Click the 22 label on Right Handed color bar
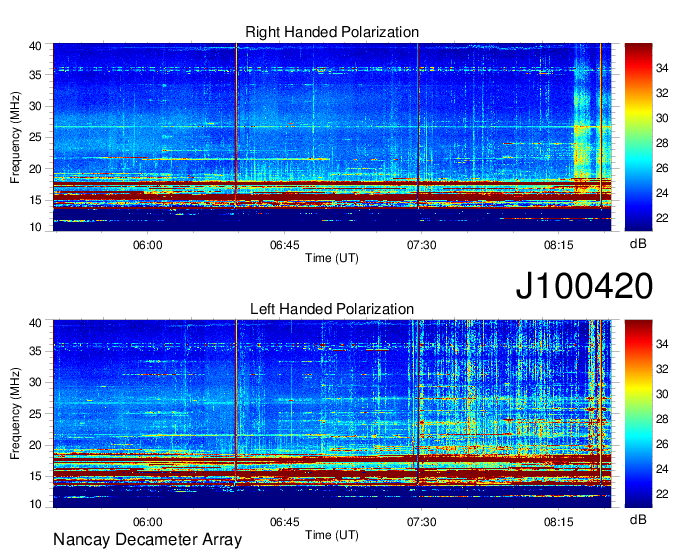Screen dimensions: 680x552 click(662, 218)
